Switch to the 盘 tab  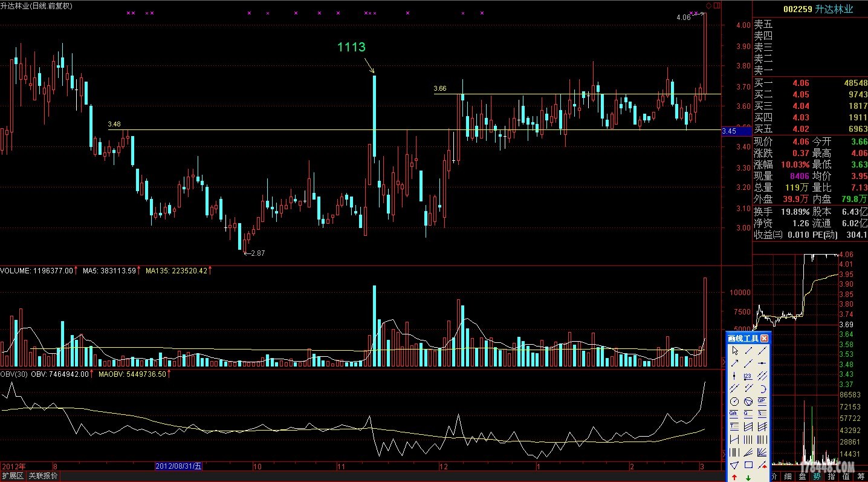pyautogui.click(x=802, y=477)
